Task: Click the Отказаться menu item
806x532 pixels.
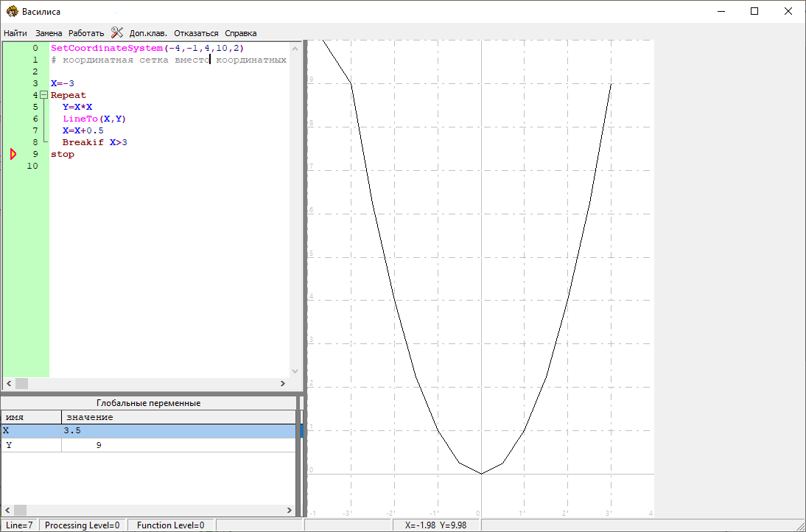Action: pos(196,33)
